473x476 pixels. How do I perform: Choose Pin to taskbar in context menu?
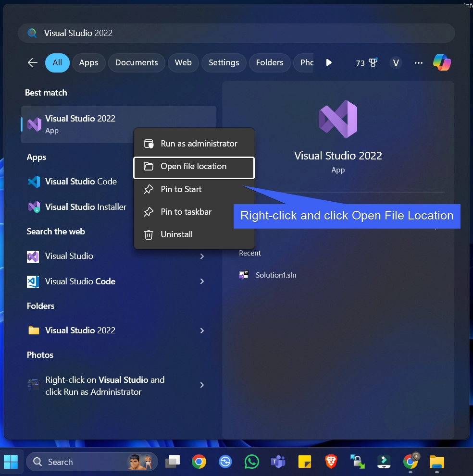click(x=194, y=212)
